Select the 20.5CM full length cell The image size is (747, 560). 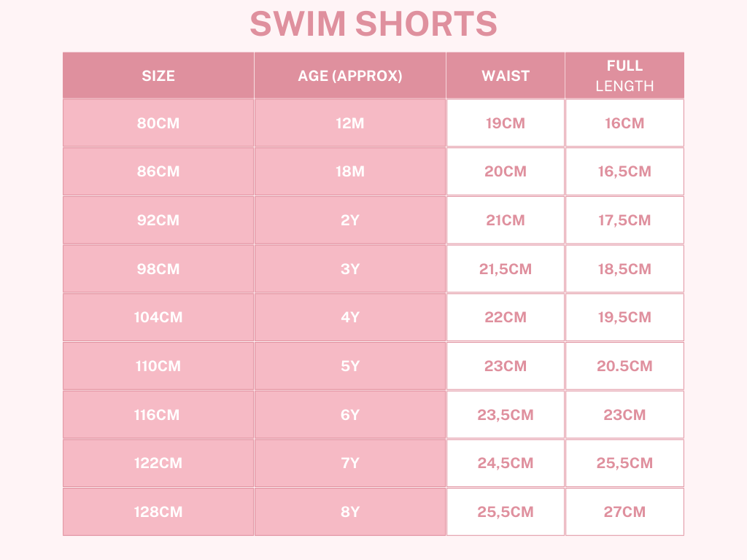[x=624, y=366]
